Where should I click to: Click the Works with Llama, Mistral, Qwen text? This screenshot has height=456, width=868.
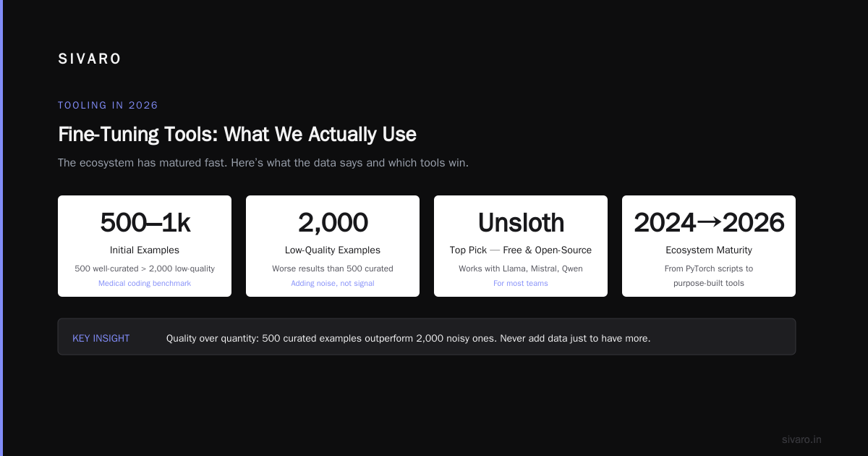pos(521,269)
